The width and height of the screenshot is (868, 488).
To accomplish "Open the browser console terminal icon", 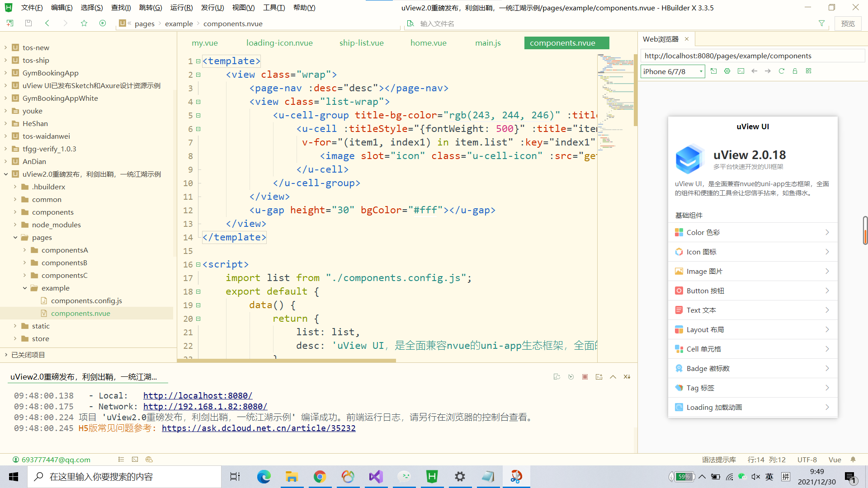I will point(741,71).
